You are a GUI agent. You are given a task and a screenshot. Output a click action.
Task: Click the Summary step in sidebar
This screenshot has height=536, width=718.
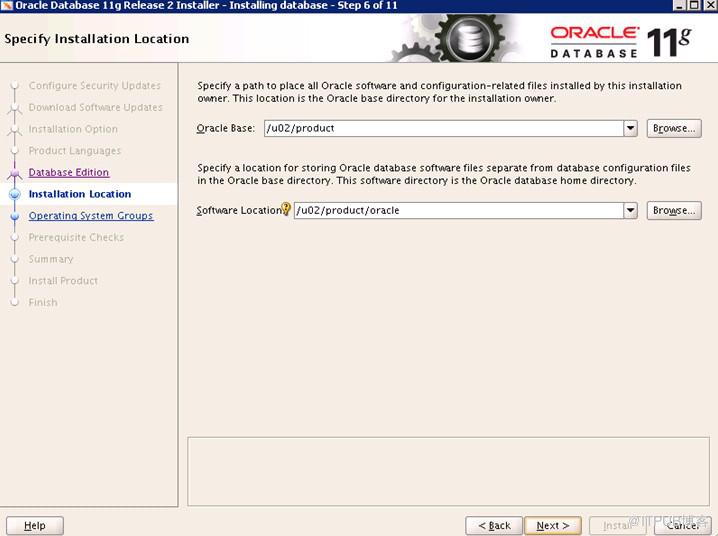[51, 259]
